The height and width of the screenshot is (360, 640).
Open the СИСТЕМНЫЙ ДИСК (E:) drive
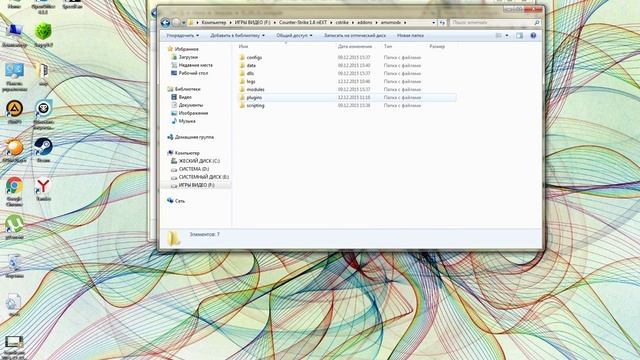203,177
